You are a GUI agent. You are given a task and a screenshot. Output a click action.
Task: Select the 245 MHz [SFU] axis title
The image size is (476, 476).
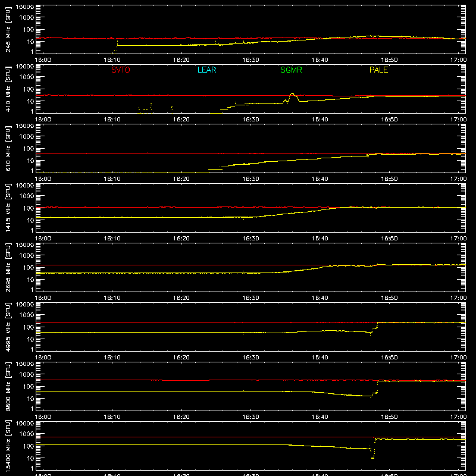click(8, 30)
